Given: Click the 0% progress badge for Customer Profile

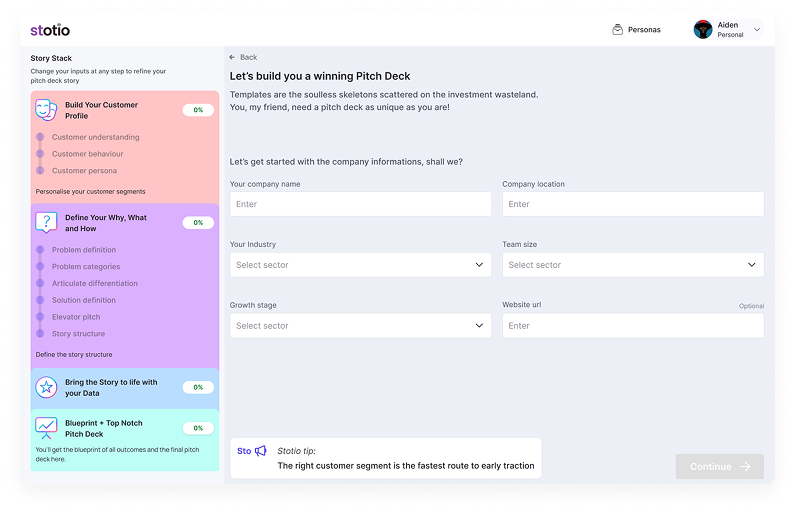Looking at the screenshot, I should click(198, 110).
